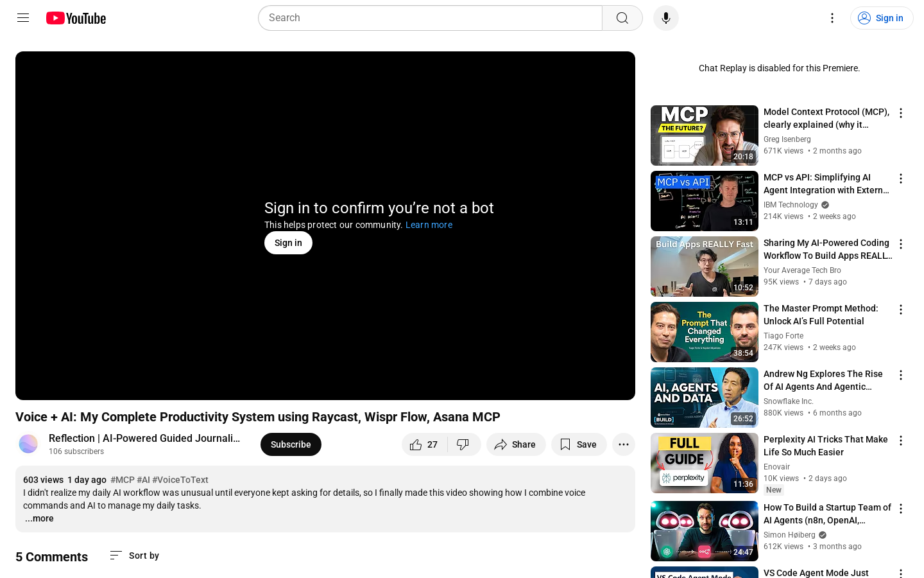924x578 pixels.
Task: Click IBM Technology channel name
Action: tap(791, 205)
